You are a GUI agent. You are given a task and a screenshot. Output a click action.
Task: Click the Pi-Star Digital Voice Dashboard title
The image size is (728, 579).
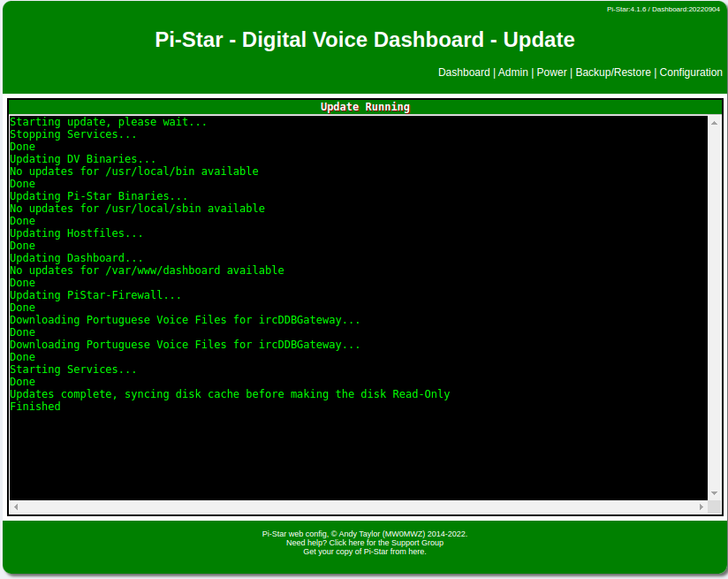[x=364, y=40]
